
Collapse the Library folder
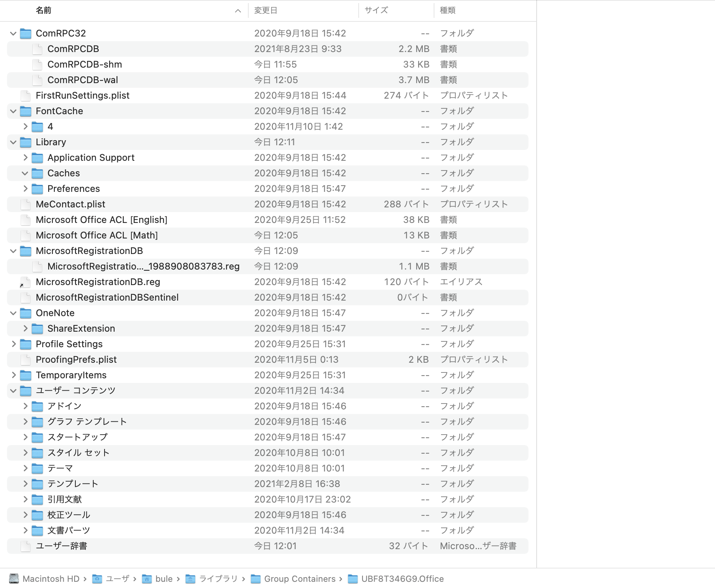[13, 142]
